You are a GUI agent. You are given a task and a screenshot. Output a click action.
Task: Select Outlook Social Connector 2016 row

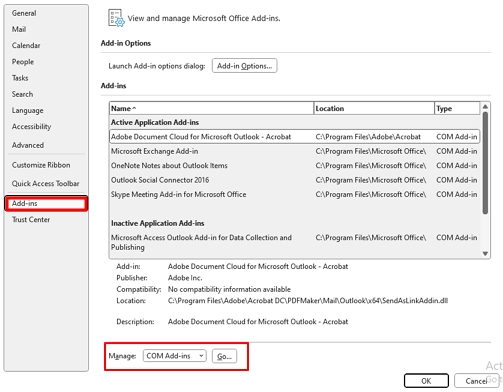tap(294, 180)
